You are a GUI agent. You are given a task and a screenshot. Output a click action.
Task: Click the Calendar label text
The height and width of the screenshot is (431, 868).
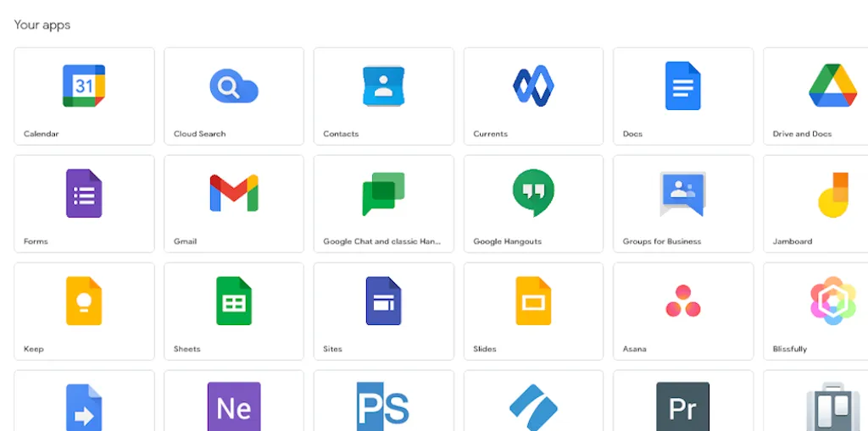(x=41, y=133)
